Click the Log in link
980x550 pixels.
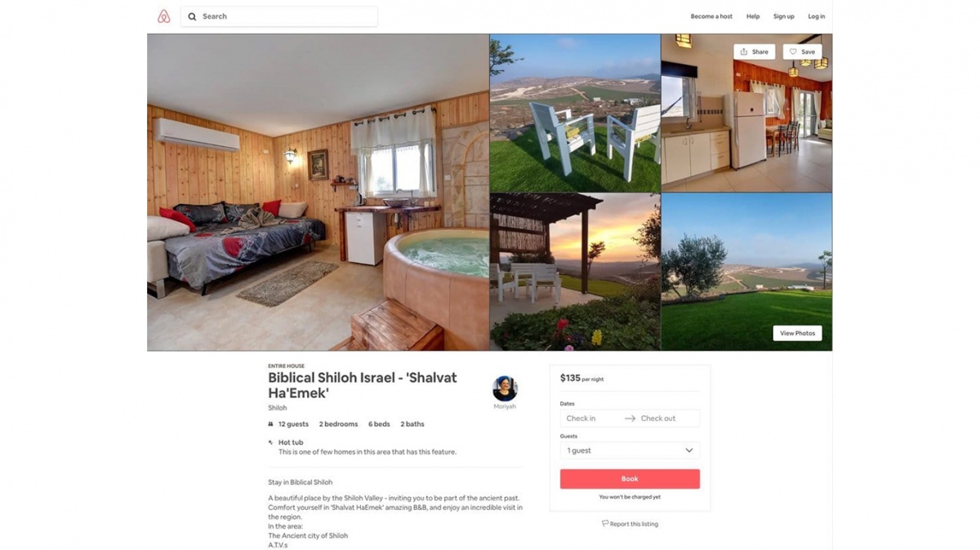(x=817, y=16)
